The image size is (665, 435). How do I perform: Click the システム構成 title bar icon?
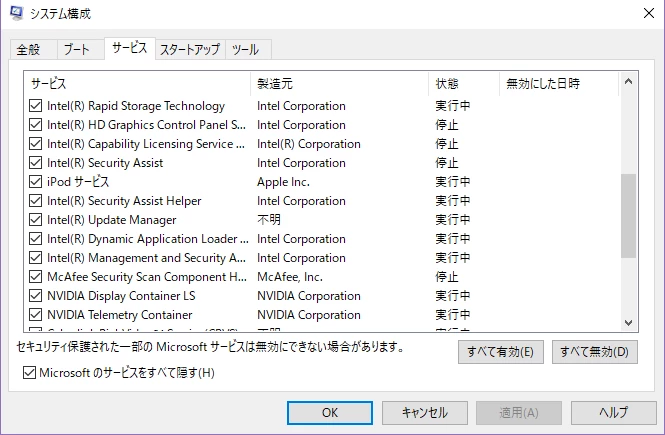click(16, 13)
